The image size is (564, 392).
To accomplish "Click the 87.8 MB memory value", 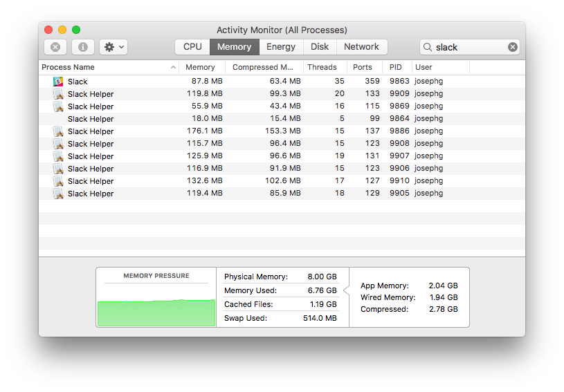I will (207, 81).
